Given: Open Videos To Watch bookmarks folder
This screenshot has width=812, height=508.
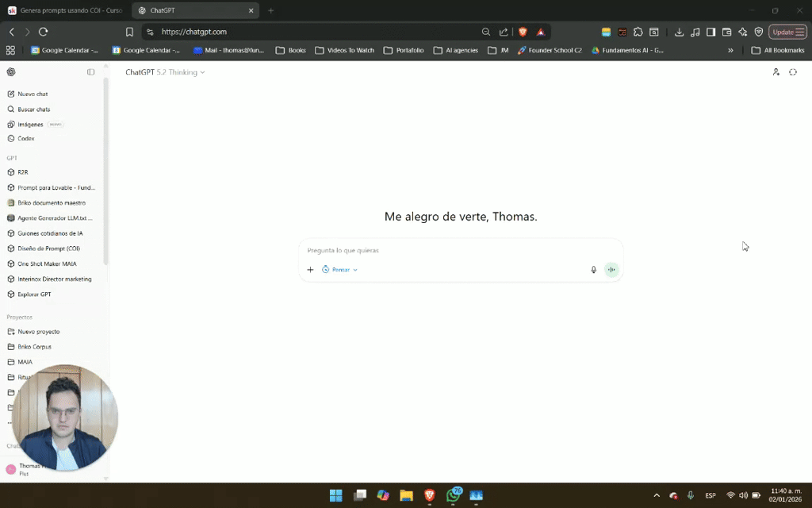Looking at the screenshot, I should (x=344, y=50).
